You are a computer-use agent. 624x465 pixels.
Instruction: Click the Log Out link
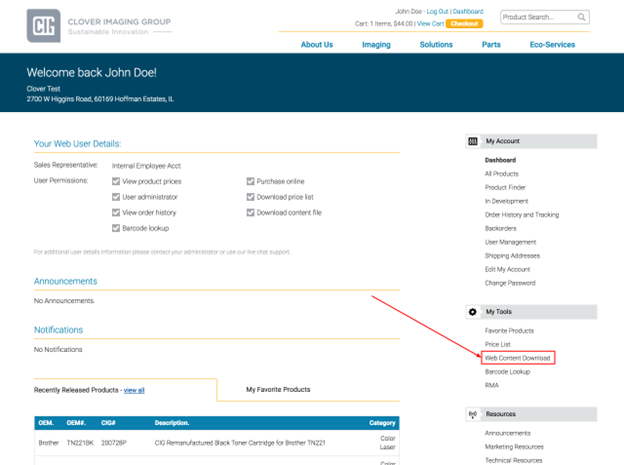click(x=438, y=12)
